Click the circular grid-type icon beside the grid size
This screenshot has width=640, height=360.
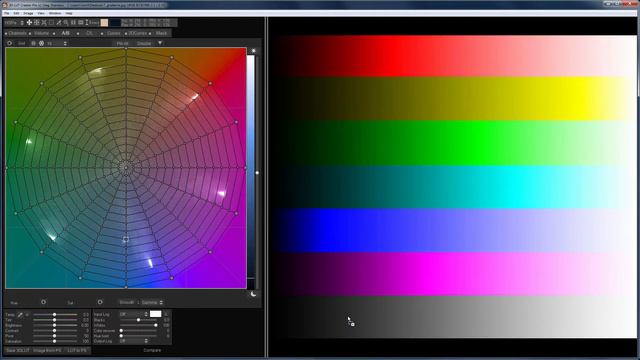coord(41,43)
